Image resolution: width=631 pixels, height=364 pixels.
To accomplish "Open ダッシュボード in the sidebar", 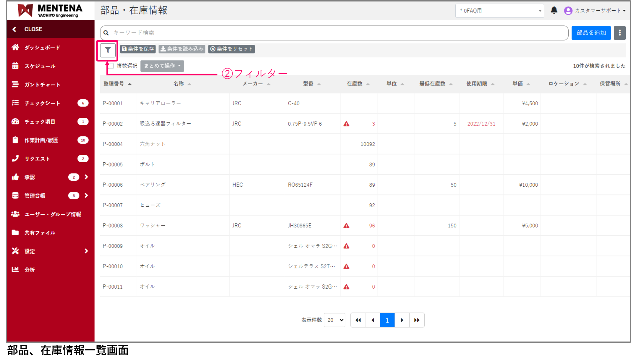I will [42, 48].
